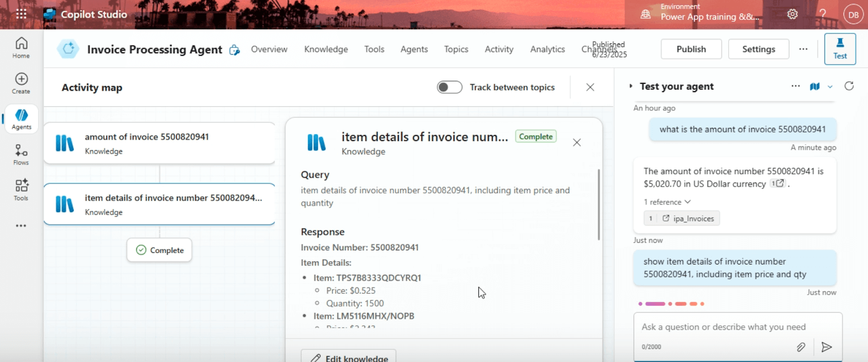
Task: Open the Topics tab
Action: (456, 49)
